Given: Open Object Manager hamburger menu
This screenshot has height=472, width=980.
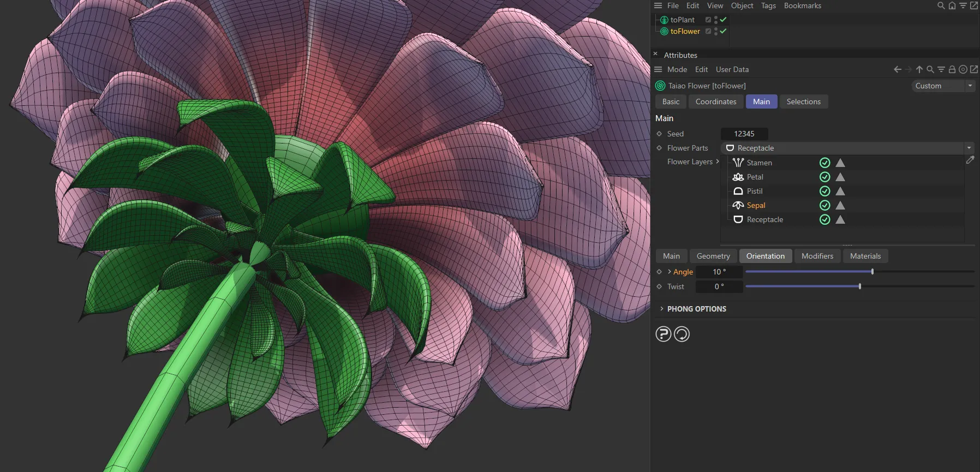Looking at the screenshot, I should [x=658, y=5].
